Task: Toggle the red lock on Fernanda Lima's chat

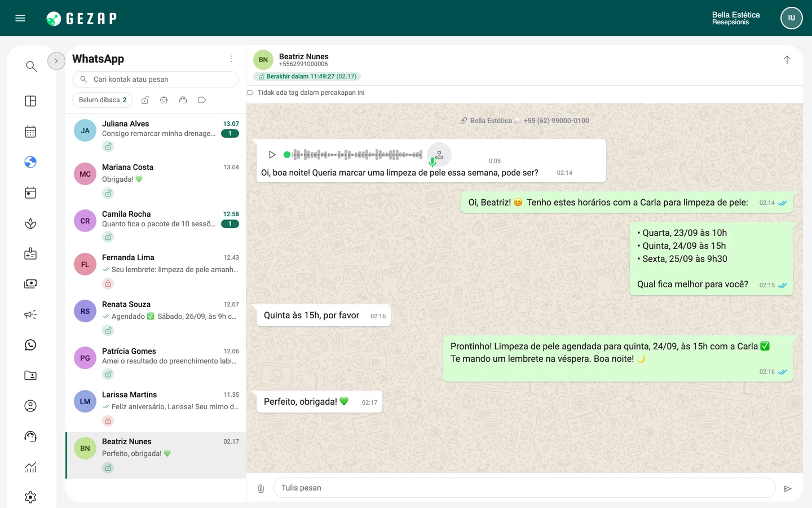Action: click(x=108, y=284)
